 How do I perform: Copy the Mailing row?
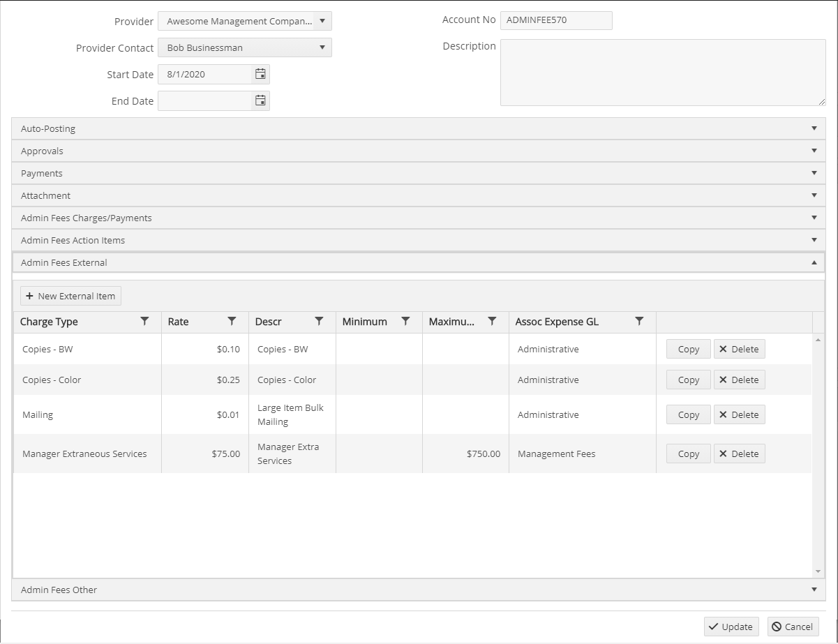point(689,414)
